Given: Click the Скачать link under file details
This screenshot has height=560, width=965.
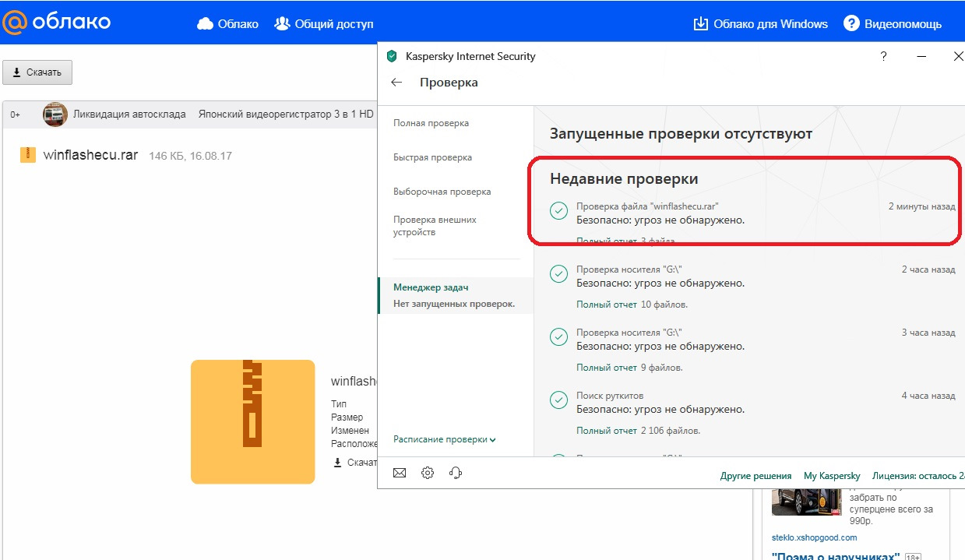Looking at the screenshot, I should coord(355,462).
